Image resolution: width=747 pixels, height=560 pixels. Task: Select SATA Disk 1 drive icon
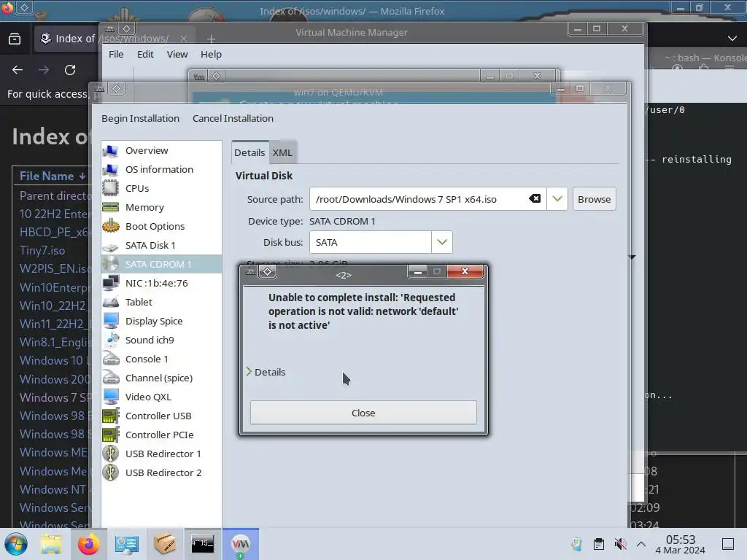click(x=111, y=246)
